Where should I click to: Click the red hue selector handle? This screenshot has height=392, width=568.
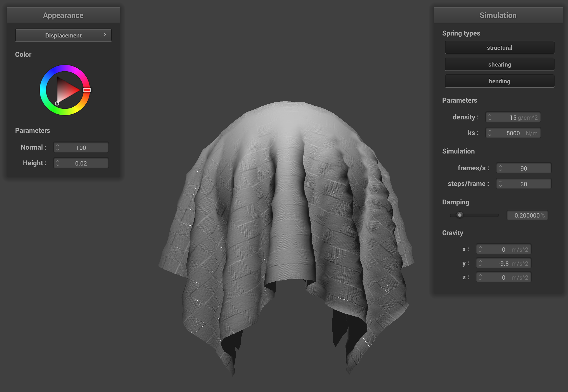87,90
